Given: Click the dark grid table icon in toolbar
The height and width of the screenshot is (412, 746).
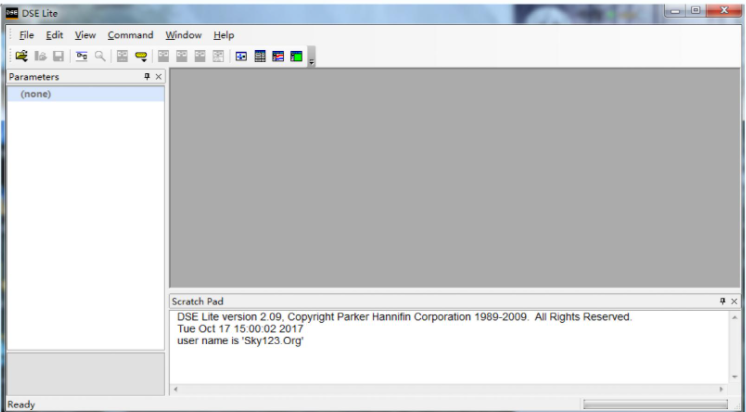Looking at the screenshot, I should click(260, 57).
